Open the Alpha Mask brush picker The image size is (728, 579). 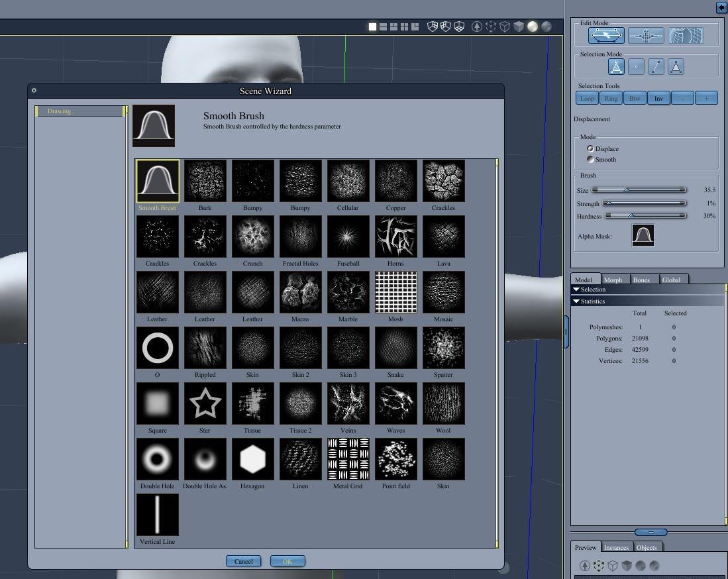click(x=643, y=235)
